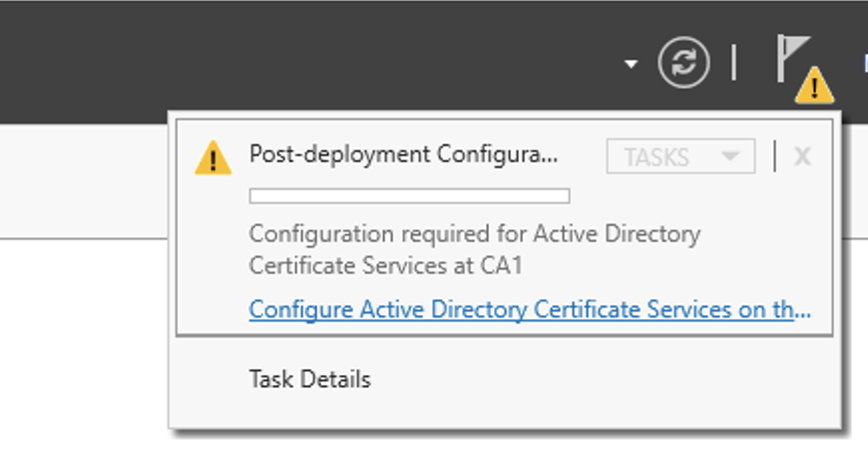
Task: Open the TASKS dropdown in notification
Action: [x=680, y=157]
